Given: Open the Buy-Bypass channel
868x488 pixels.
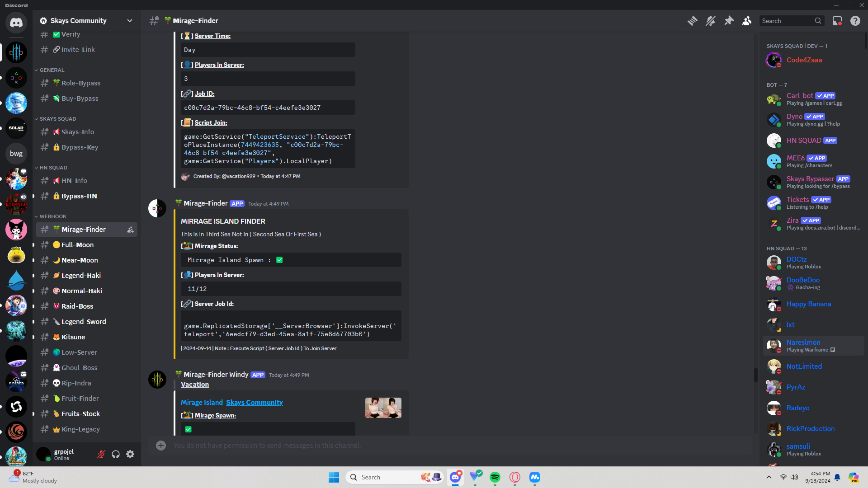Looking at the screenshot, I should pyautogui.click(x=87, y=99).
